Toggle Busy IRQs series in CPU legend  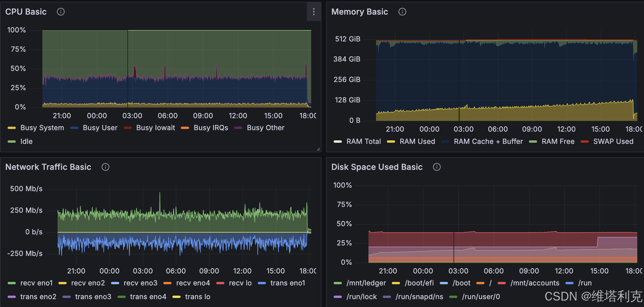(x=211, y=128)
